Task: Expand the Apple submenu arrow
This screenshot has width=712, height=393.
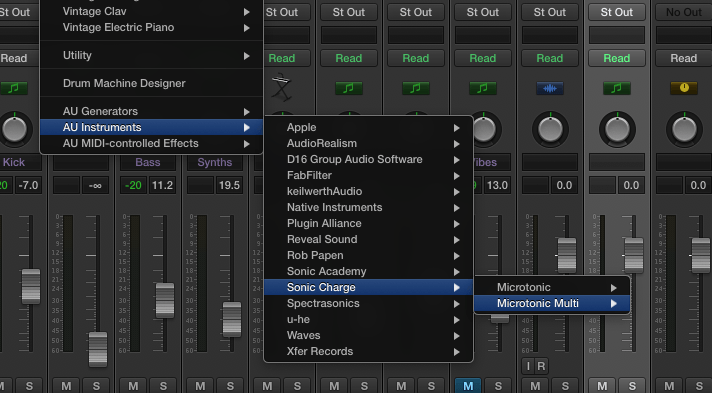Action: pos(456,128)
